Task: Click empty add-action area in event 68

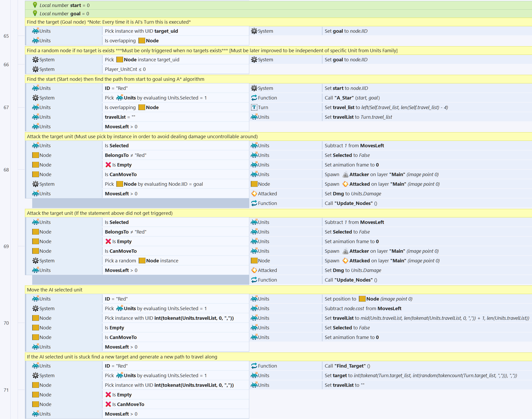Action: click(140, 203)
